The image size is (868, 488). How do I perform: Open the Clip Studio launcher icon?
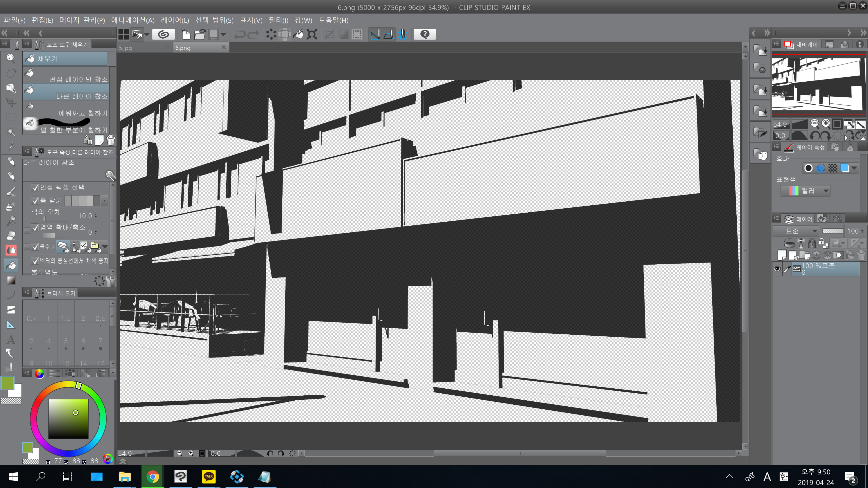(164, 34)
